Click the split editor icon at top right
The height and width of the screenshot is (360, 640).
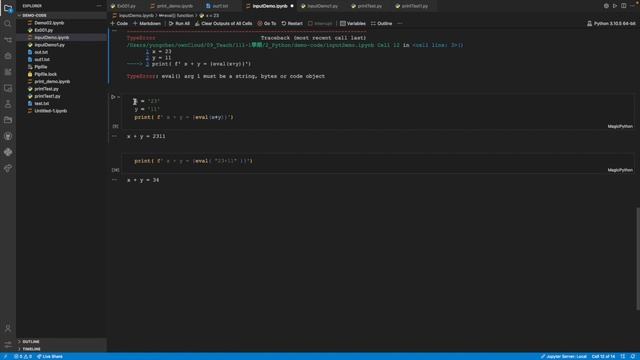pos(624,6)
